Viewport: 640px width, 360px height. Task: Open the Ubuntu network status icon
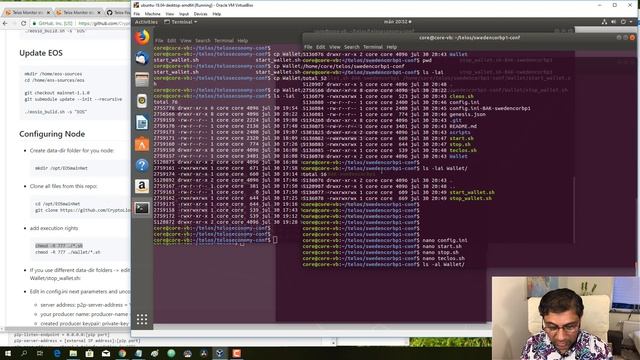[x=604, y=22]
